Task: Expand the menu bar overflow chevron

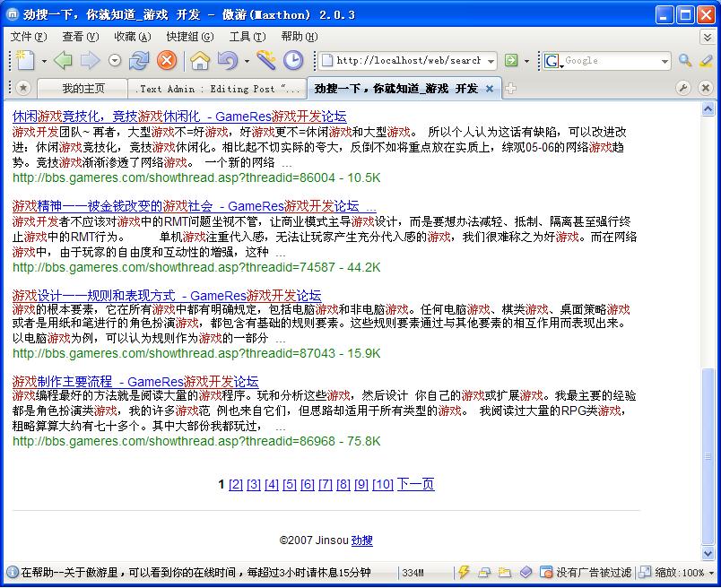Action: 708,37
